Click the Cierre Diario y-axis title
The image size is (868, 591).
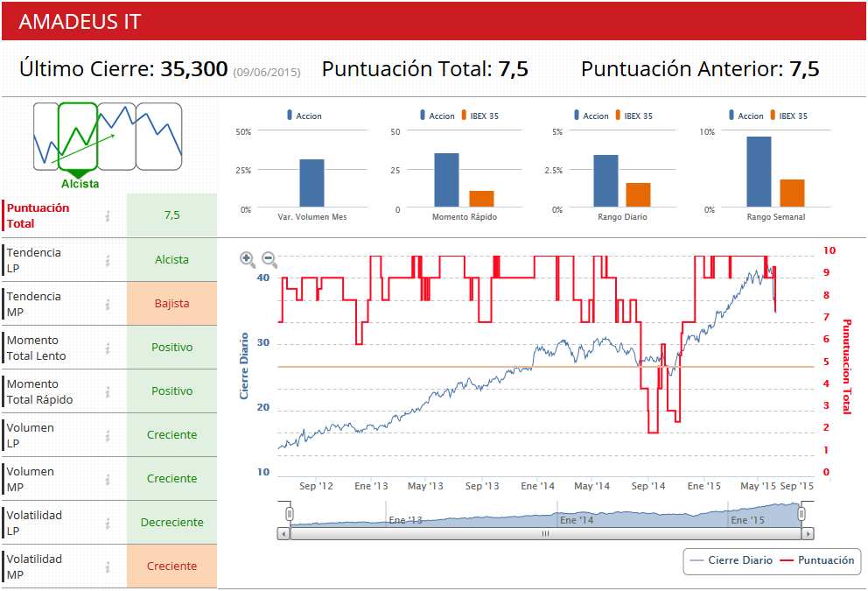coord(244,366)
